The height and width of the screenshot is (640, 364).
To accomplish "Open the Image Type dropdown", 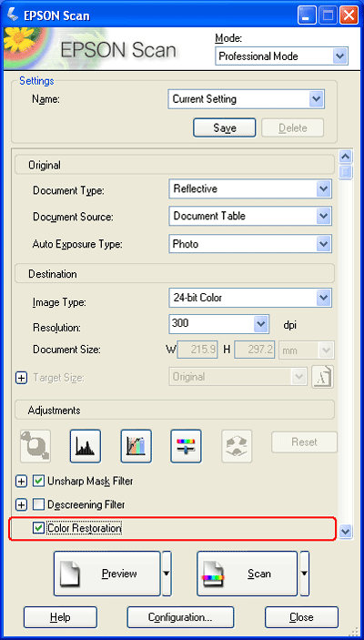I will (250, 298).
